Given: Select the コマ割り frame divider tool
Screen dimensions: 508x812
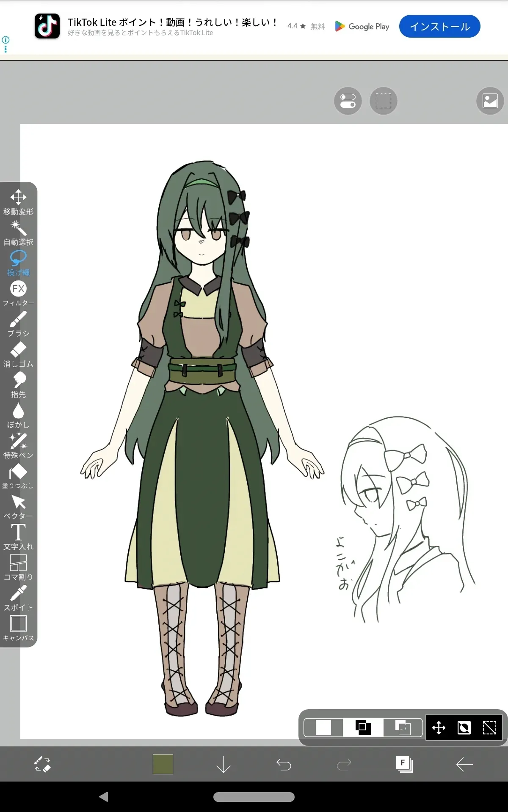Looking at the screenshot, I should coord(18,568).
